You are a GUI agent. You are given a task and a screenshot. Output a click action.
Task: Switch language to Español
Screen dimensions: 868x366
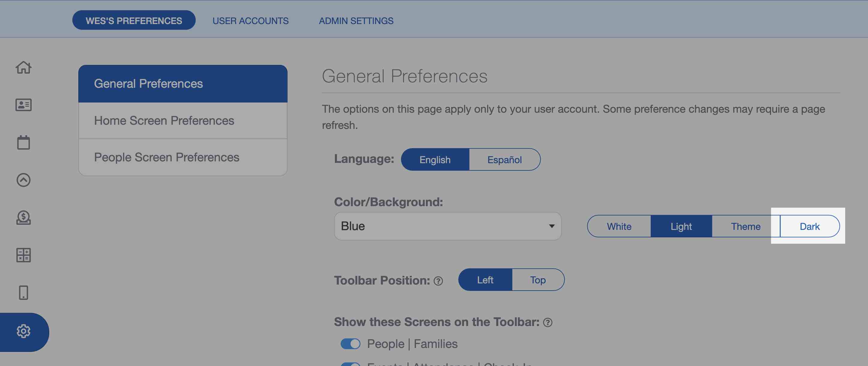505,160
